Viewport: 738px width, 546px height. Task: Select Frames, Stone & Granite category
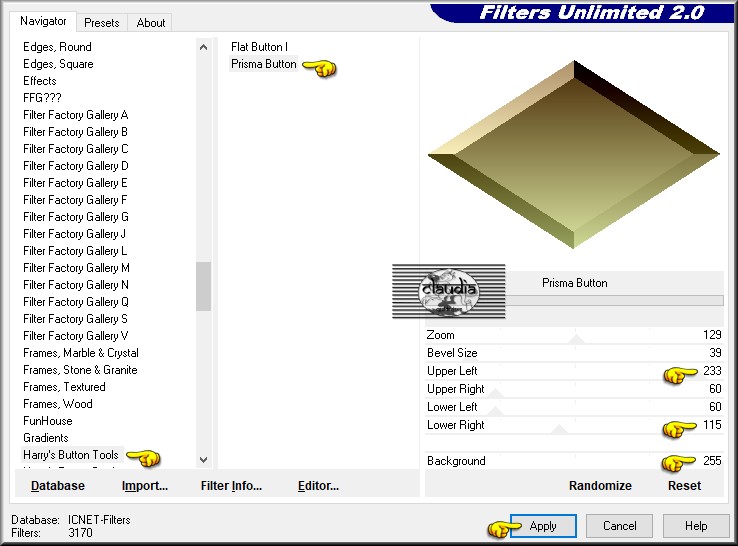point(80,369)
